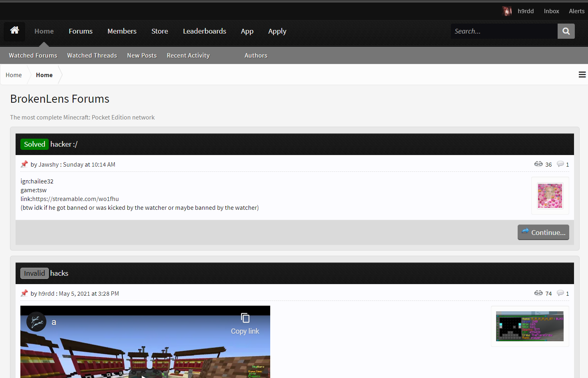The image size is (588, 378).
Task: Click the search magnifier button
Action: tap(566, 31)
